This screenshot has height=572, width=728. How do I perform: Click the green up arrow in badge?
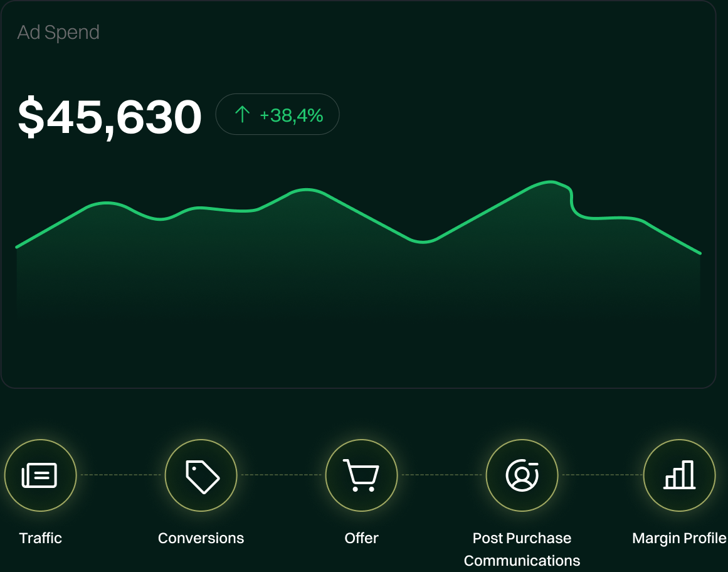(243, 114)
